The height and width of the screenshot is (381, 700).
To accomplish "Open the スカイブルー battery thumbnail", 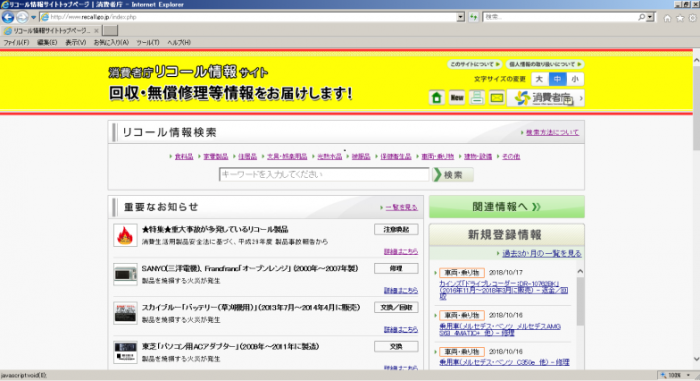I will coord(125,313).
